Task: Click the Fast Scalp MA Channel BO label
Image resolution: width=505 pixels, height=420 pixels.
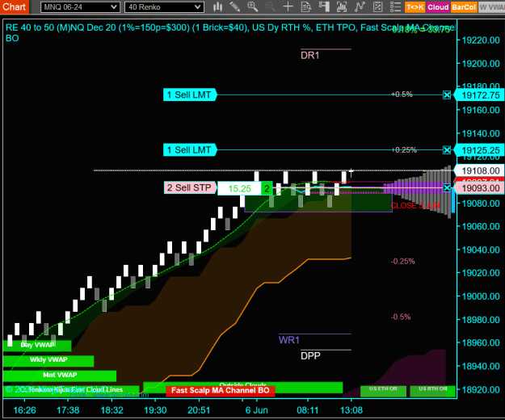Action: pyautogui.click(x=221, y=391)
